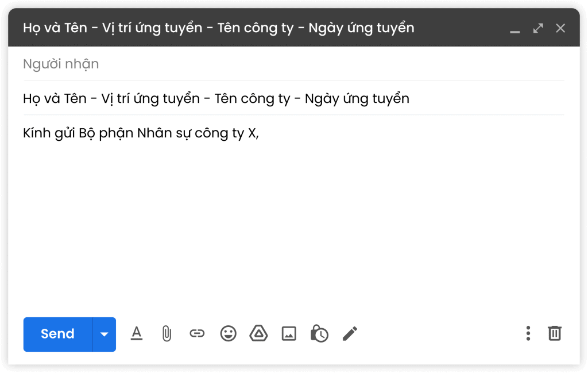Discard draft with the trash icon
Image resolution: width=588 pixels, height=373 pixels.
click(x=555, y=333)
